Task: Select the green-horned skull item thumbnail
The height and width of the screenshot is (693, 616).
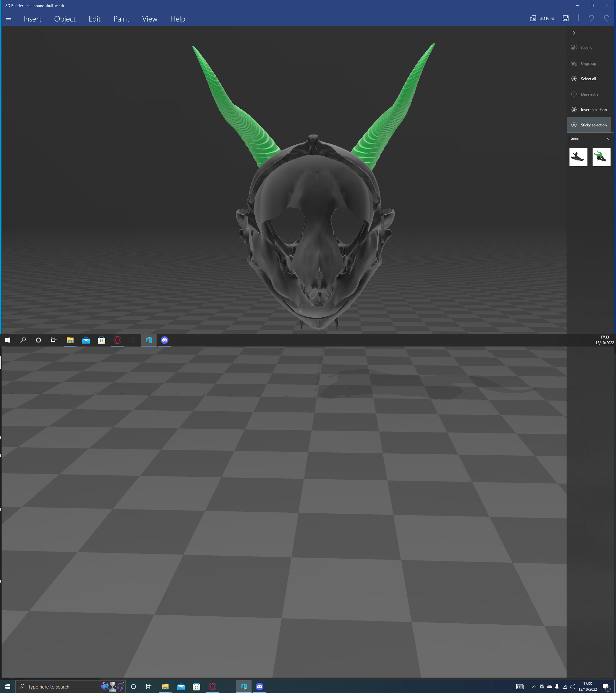Action: [x=601, y=157]
